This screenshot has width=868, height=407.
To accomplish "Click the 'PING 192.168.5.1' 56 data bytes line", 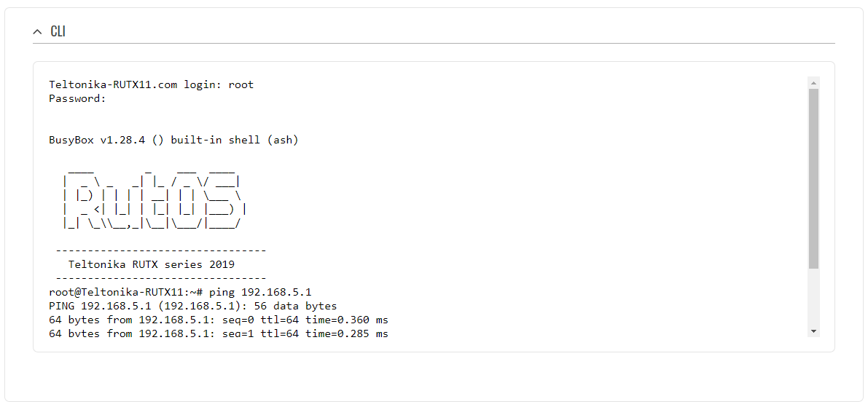I will pos(193,306).
